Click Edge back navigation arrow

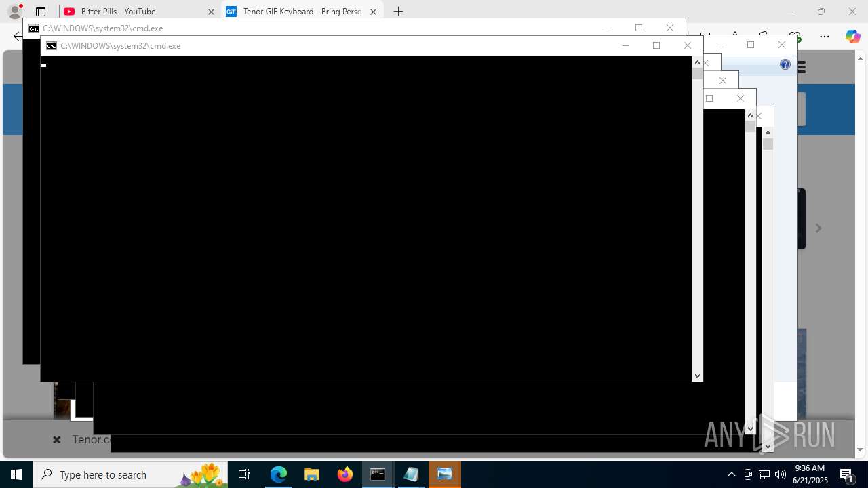tap(17, 37)
